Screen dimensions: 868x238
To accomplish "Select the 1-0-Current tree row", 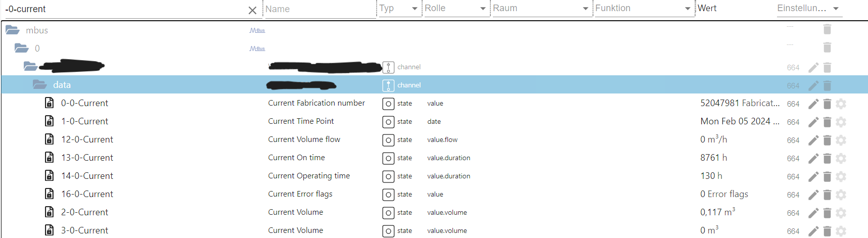I will [434, 121].
